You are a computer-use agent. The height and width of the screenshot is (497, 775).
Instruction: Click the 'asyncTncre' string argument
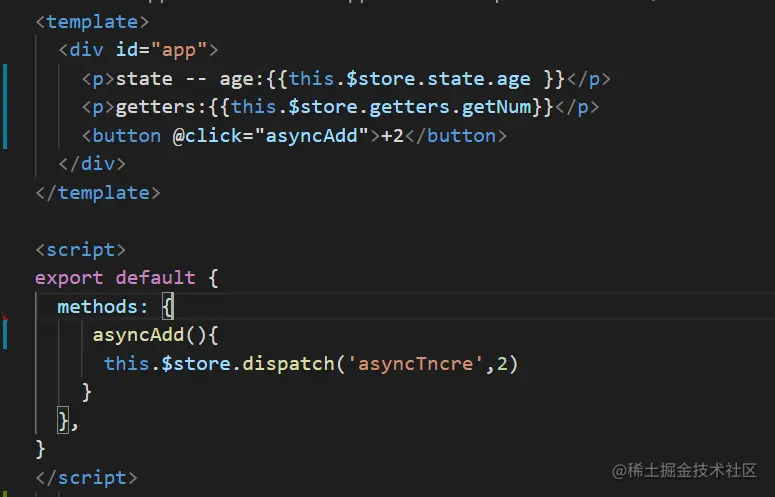(x=415, y=364)
